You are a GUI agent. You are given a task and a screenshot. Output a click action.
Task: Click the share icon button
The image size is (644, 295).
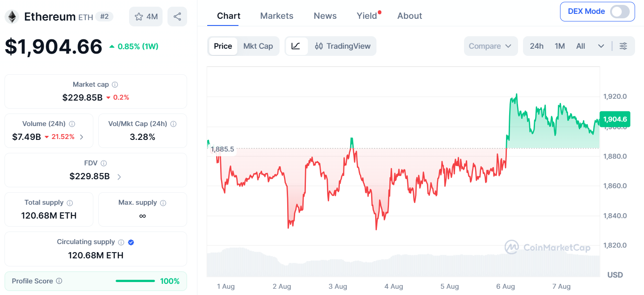coord(177,17)
